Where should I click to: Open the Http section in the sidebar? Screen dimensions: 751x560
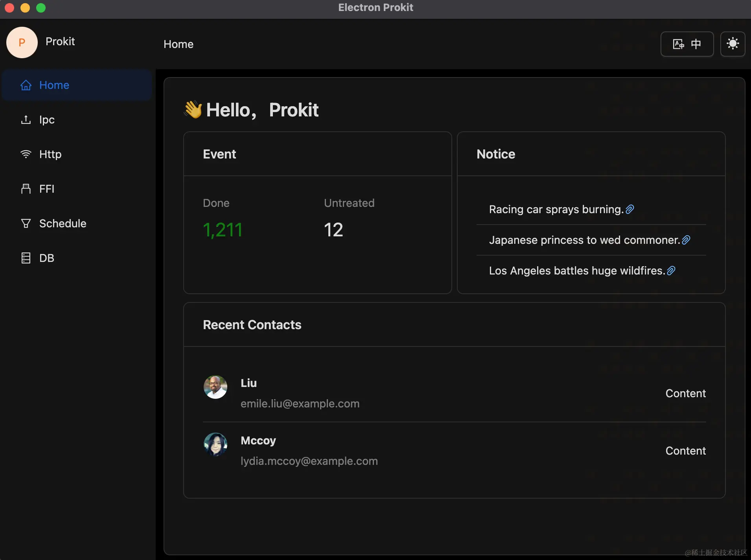point(50,154)
